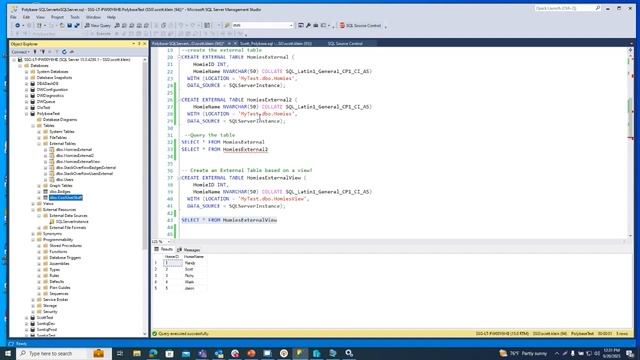Click the New Query toolbar button

98,25
